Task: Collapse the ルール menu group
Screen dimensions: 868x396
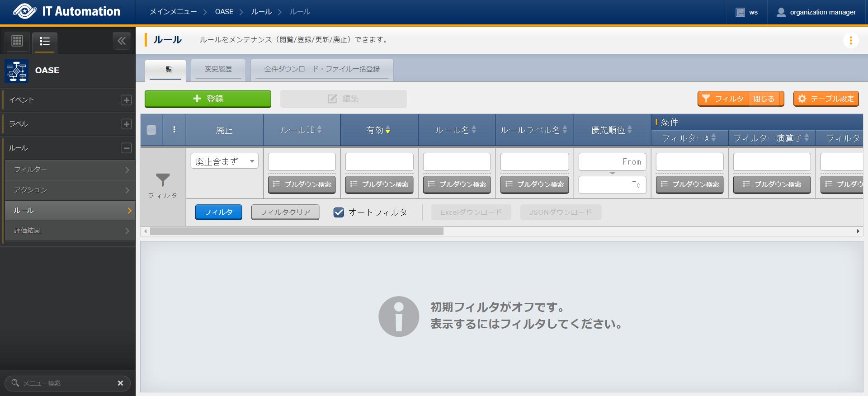Action: point(127,148)
